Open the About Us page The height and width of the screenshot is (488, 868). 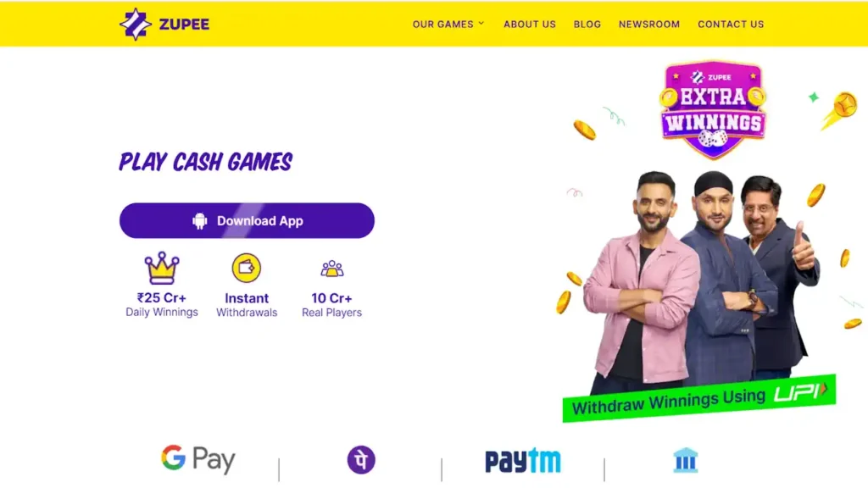coord(529,25)
